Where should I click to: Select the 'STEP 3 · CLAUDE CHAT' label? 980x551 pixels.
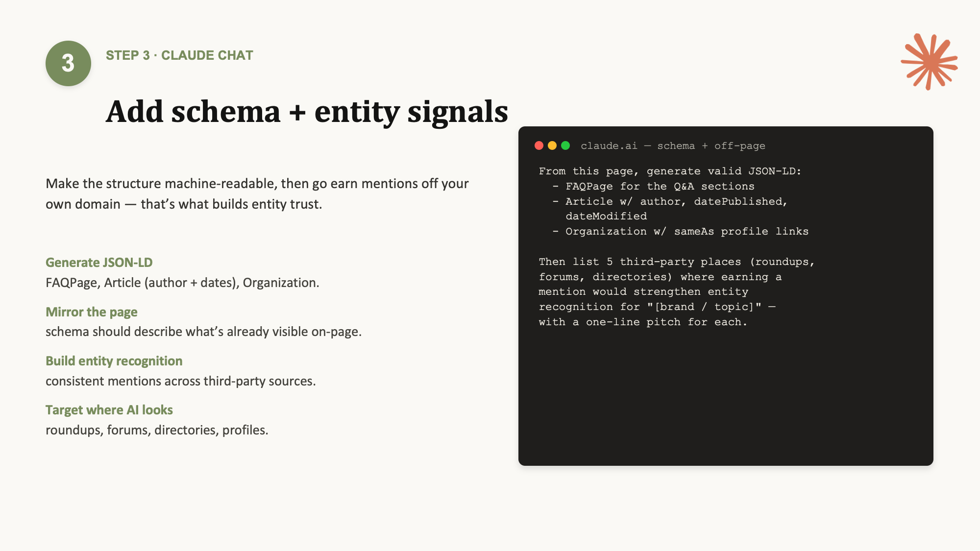[179, 55]
